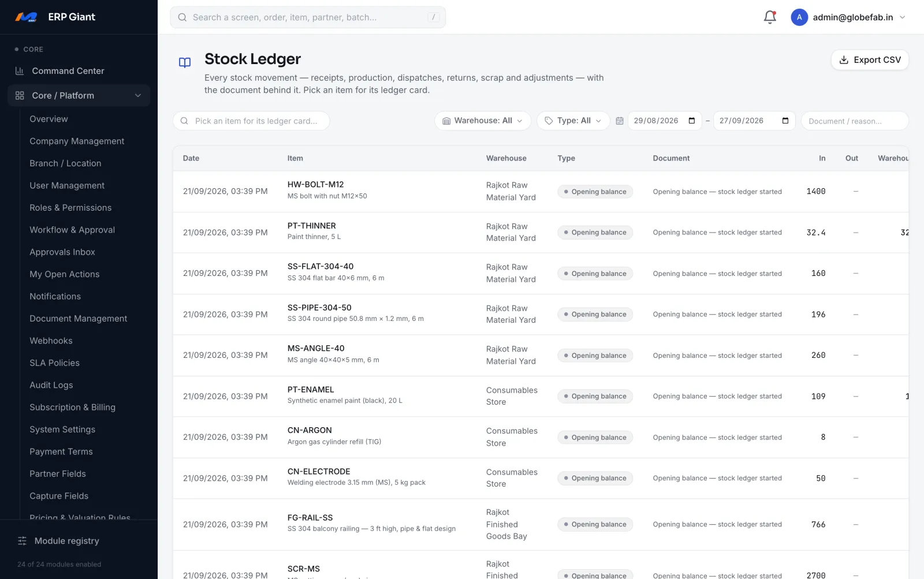The height and width of the screenshot is (579, 924).
Task: Click the Item column header
Action: click(x=295, y=158)
